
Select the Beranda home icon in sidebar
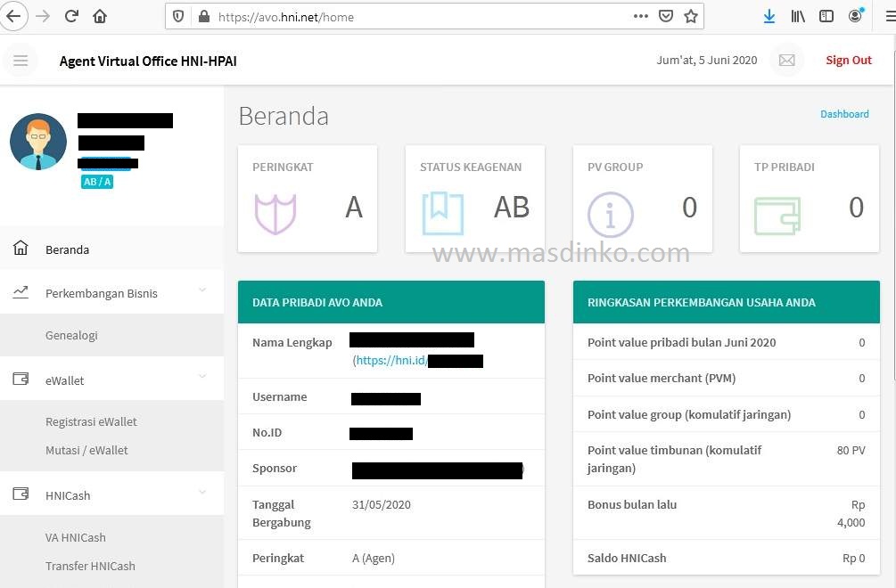point(20,249)
